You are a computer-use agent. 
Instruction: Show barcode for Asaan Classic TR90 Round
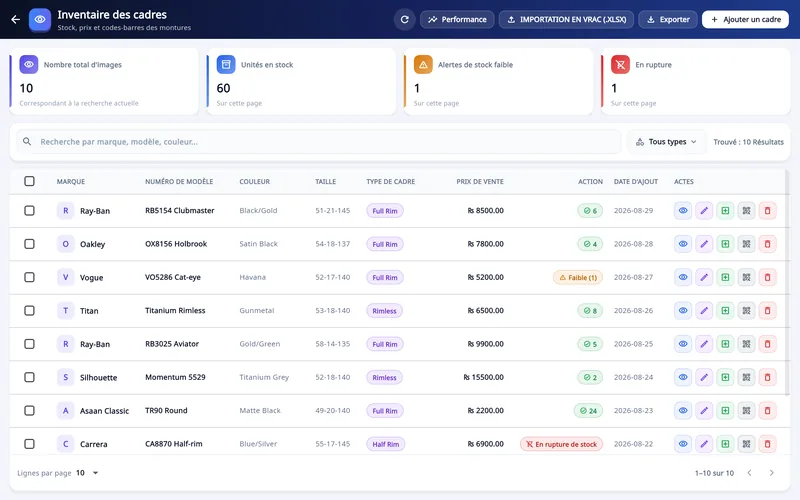[x=746, y=411]
